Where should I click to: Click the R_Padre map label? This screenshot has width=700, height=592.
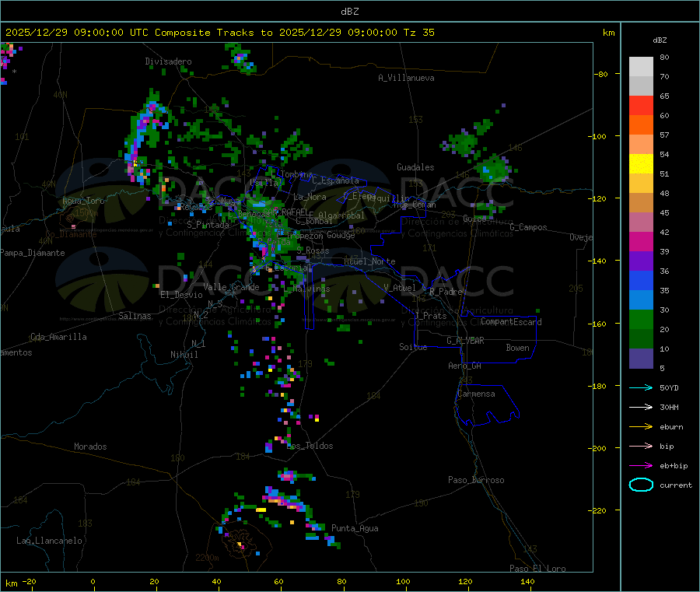tap(446, 292)
